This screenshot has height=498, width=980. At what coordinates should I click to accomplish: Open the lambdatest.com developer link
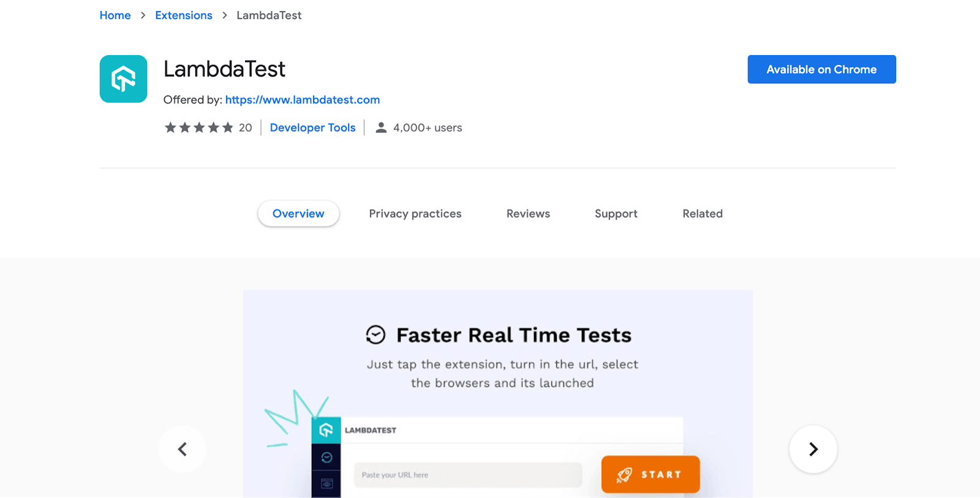tap(302, 99)
